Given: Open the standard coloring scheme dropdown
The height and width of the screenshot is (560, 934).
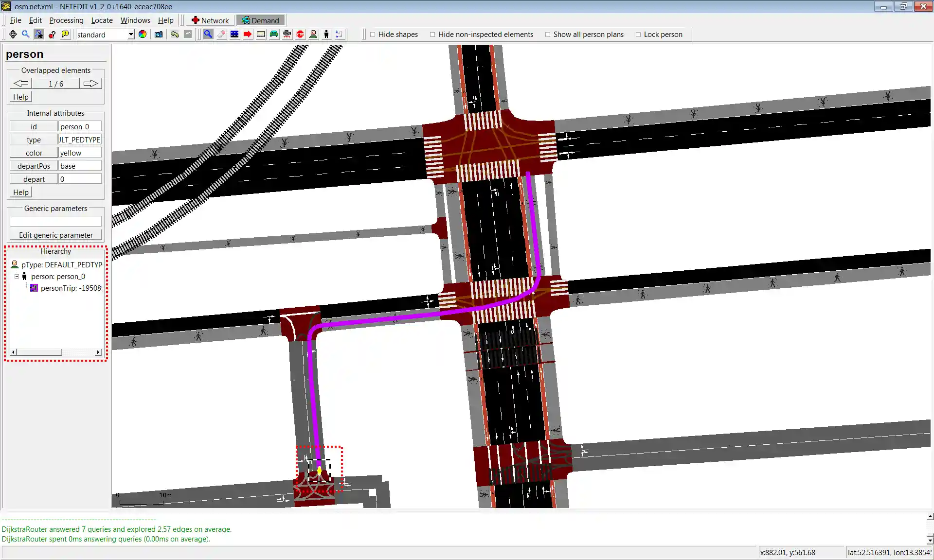Looking at the screenshot, I should tap(131, 35).
